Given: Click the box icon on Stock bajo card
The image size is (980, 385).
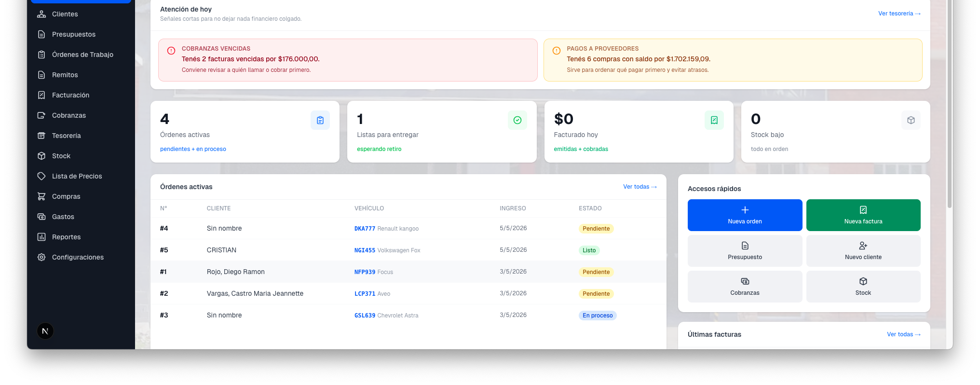Looking at the screenshot, I should pyautogui.click(x=911, y=120).
